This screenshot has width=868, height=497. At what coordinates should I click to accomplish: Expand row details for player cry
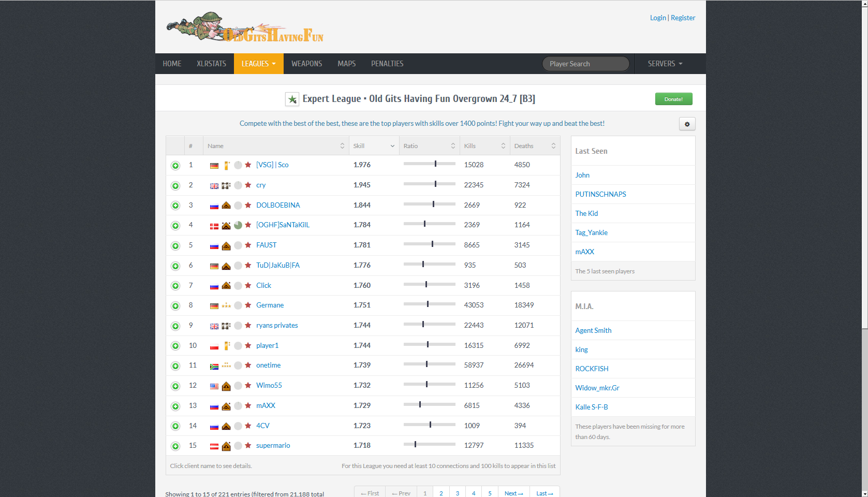[x=175, y=185]
